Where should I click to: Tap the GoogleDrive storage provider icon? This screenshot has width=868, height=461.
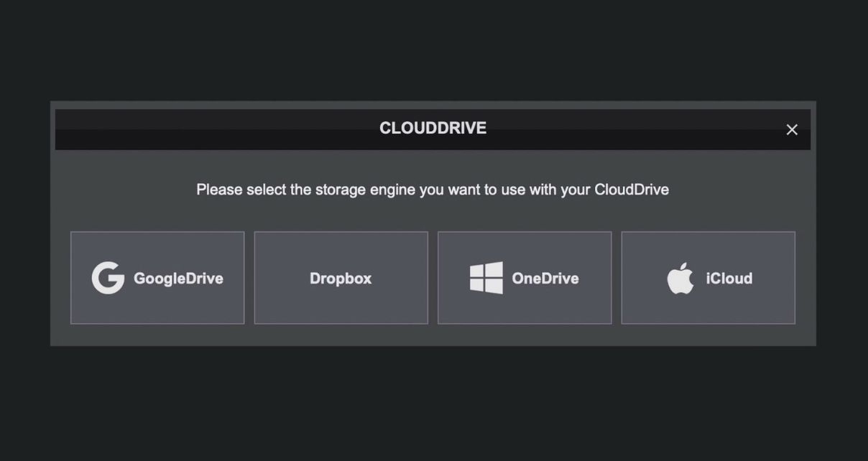coord(108,277)
